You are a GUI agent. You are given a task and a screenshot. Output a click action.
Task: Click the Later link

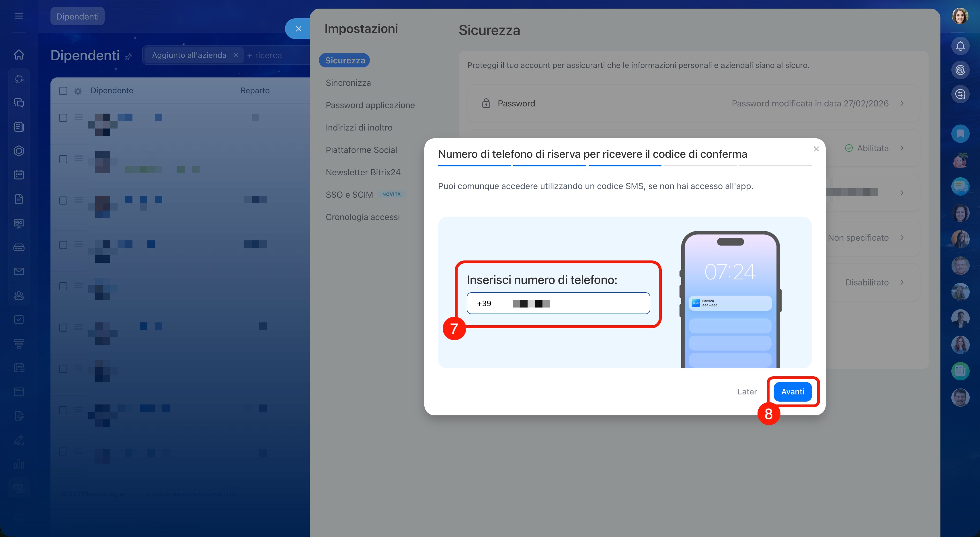[x=747, y=392]
